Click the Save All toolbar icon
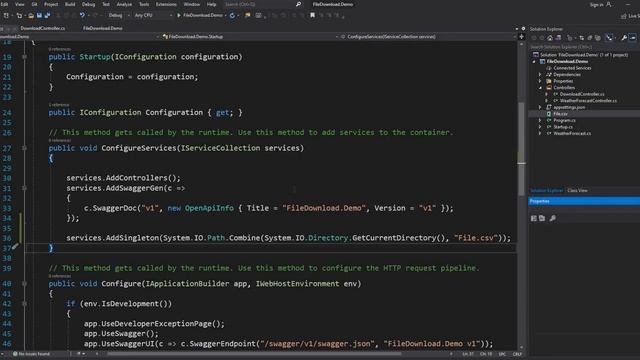The width and height of the screenshot is (640, 360). coord(47,16)
